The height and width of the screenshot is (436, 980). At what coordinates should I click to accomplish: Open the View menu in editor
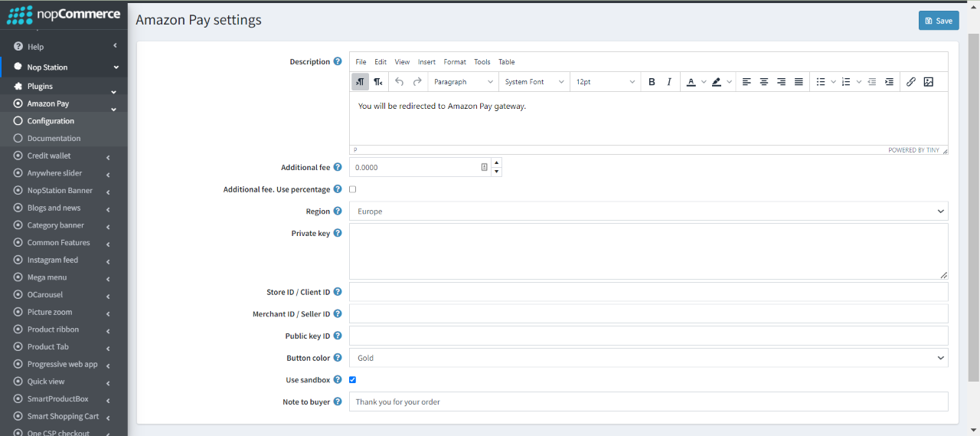(402, 62)
